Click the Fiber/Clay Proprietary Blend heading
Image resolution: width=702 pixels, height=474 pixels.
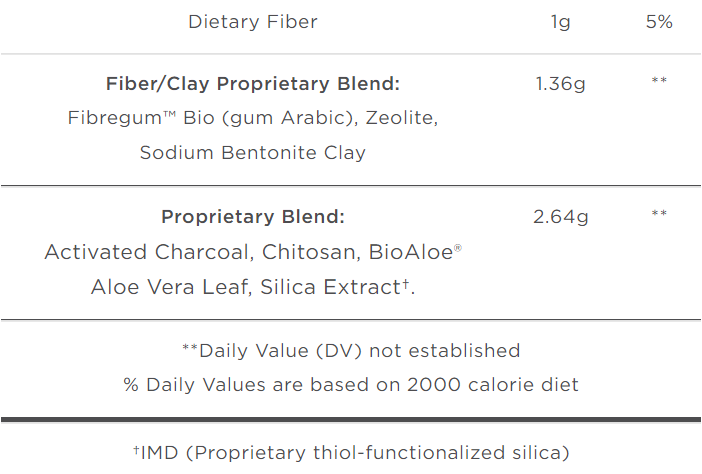pyautogui.click(x=252, y=84)
